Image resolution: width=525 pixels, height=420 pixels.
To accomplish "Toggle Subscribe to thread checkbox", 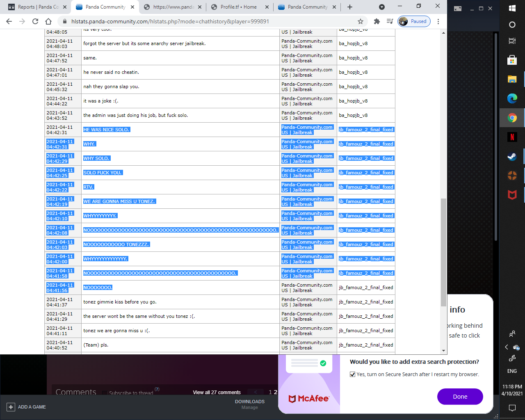I will (x=105, y=393).
